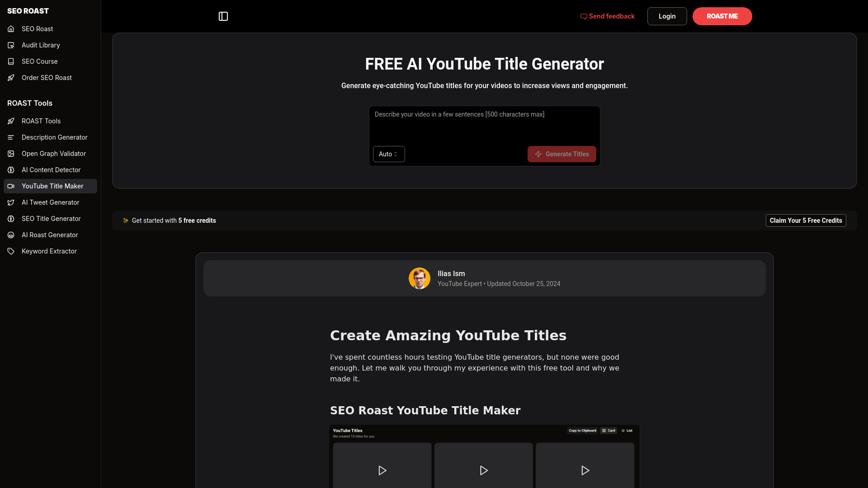Click the Claim Your 5 Free Credits button
868x488 pixels.
806,221
